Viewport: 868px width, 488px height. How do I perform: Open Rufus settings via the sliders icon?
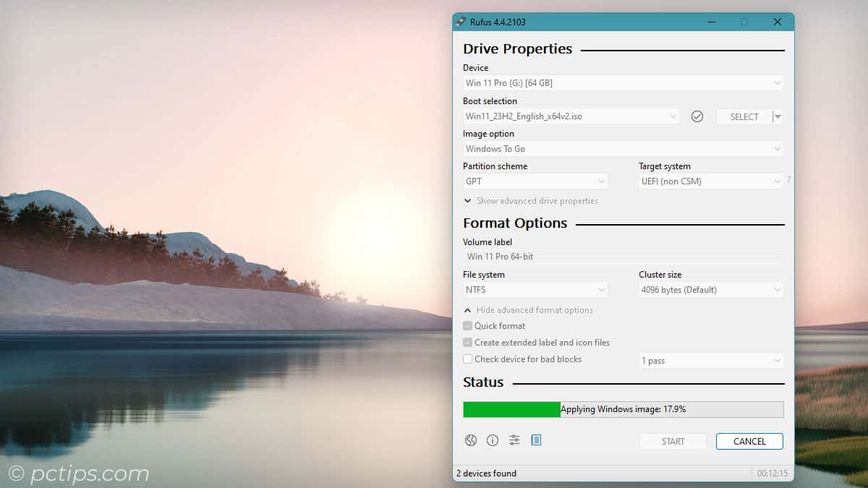click(x=514, y=440)
